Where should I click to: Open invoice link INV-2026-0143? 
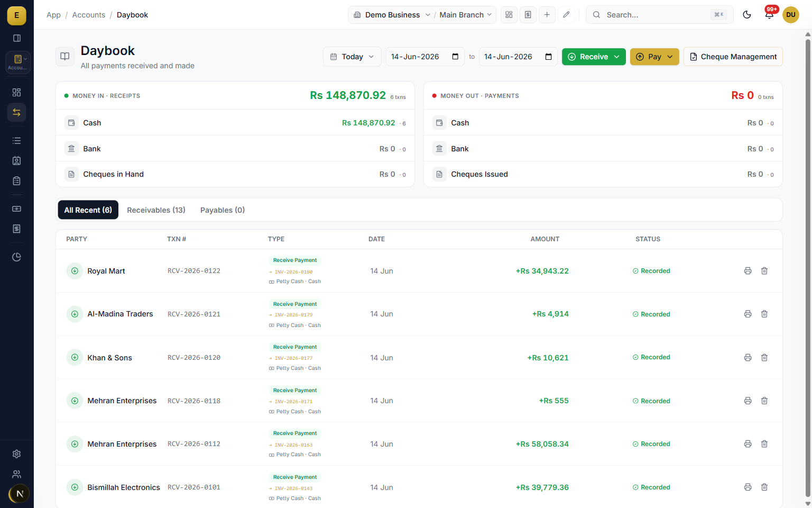(293, 488)
